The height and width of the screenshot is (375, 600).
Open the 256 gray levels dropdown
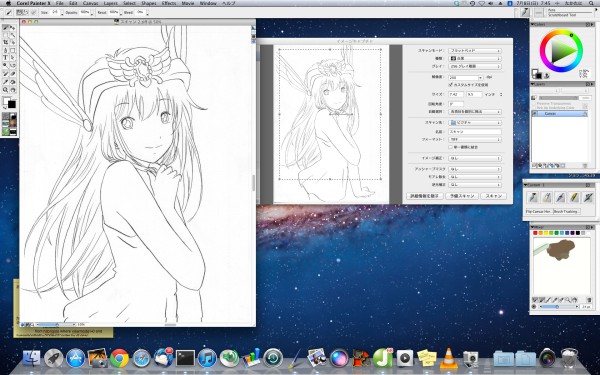click(x=474, y=66)
